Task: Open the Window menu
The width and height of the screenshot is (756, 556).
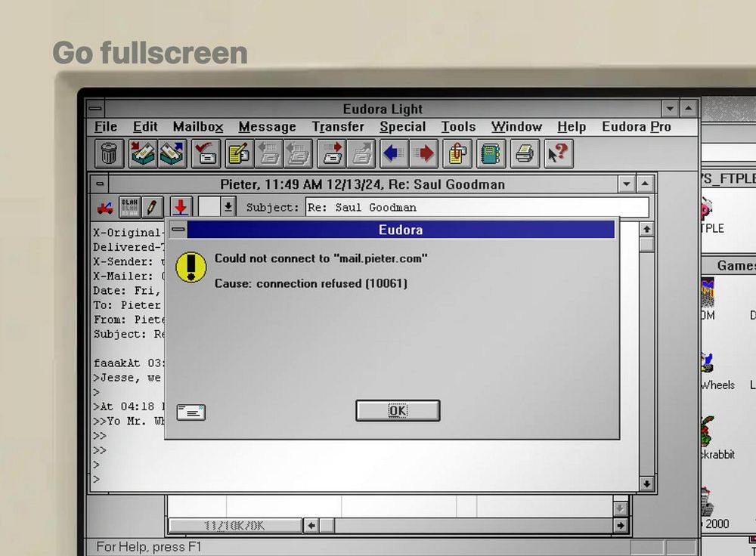Action: pos(516,127)
